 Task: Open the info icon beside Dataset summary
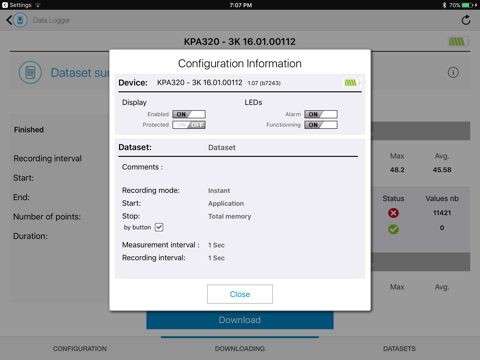453,72
